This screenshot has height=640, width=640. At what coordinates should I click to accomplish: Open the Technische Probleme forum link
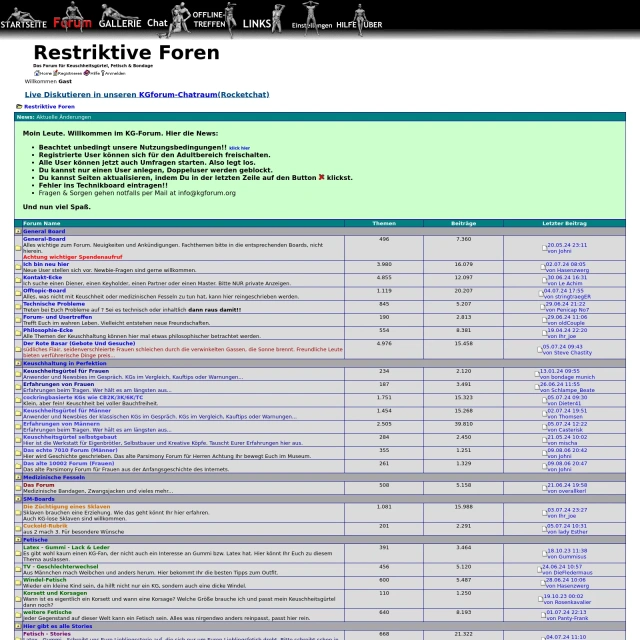[x=54, y=304]
